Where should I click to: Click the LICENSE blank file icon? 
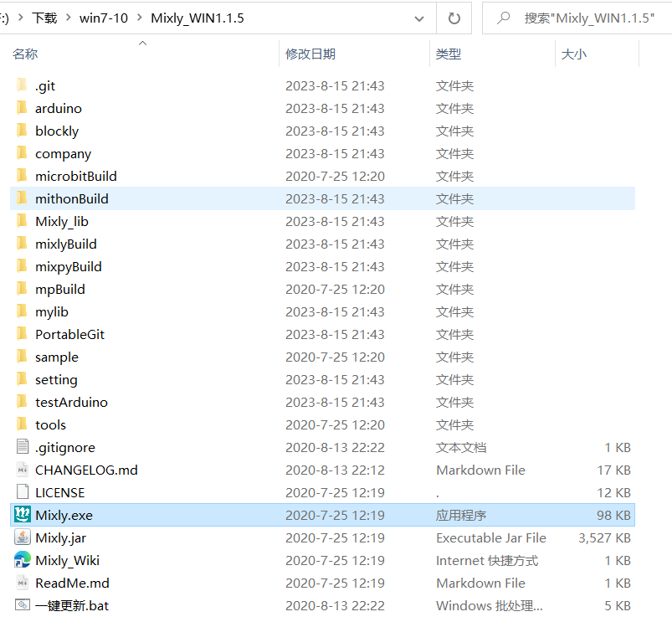click(23, 492)
